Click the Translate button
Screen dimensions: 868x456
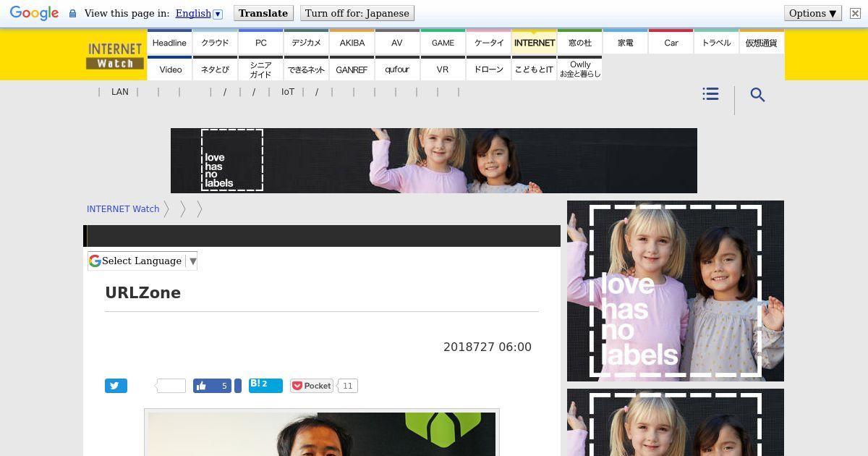(263, 14)
